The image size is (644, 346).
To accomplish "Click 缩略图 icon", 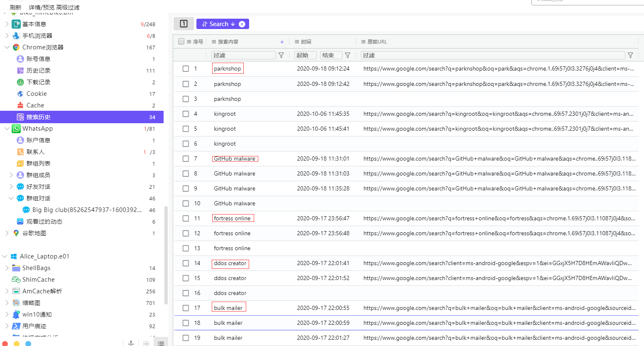I will point(16,303).
